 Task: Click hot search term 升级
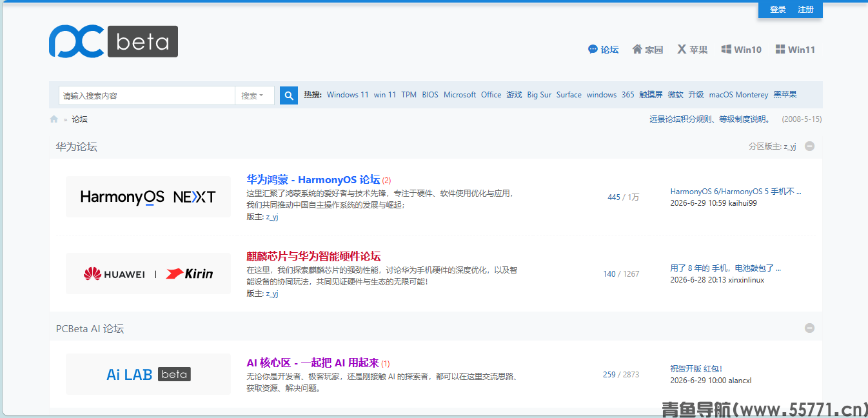(x=696, y=95)
